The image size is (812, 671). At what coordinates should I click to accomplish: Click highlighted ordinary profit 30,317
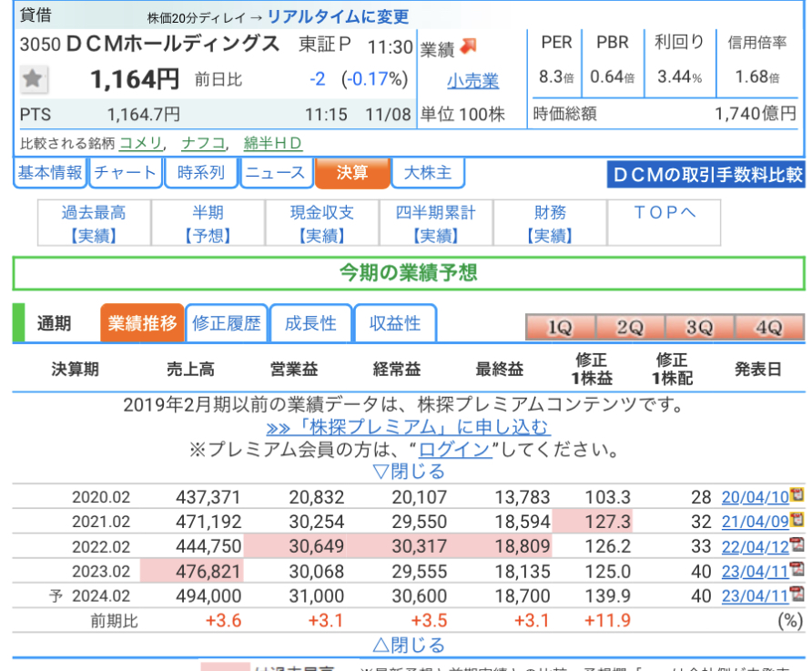tap(420, 546)
